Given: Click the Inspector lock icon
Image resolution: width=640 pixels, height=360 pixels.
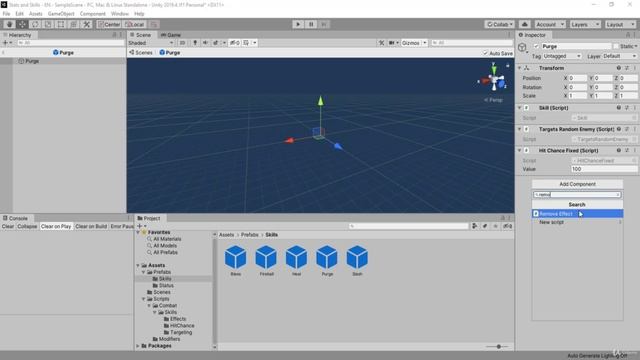Looking at the screenshot, I should tap(628, 35).
